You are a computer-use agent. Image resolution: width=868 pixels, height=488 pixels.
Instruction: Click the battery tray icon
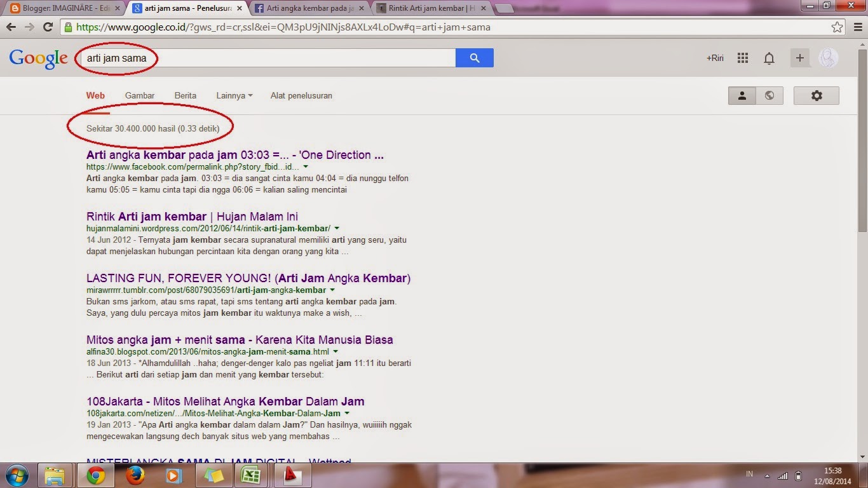click(799, 475)
